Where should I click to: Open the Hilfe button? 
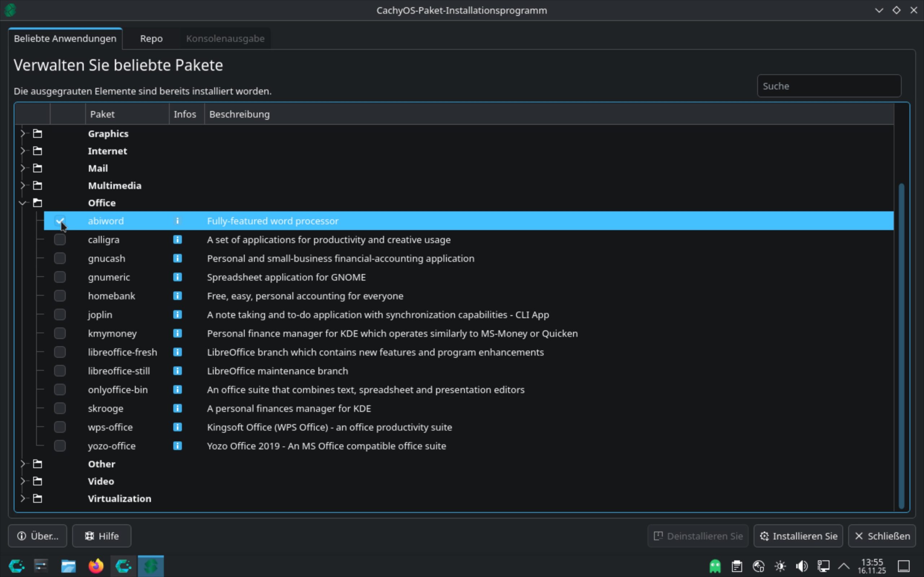click(x=101, y=536)
